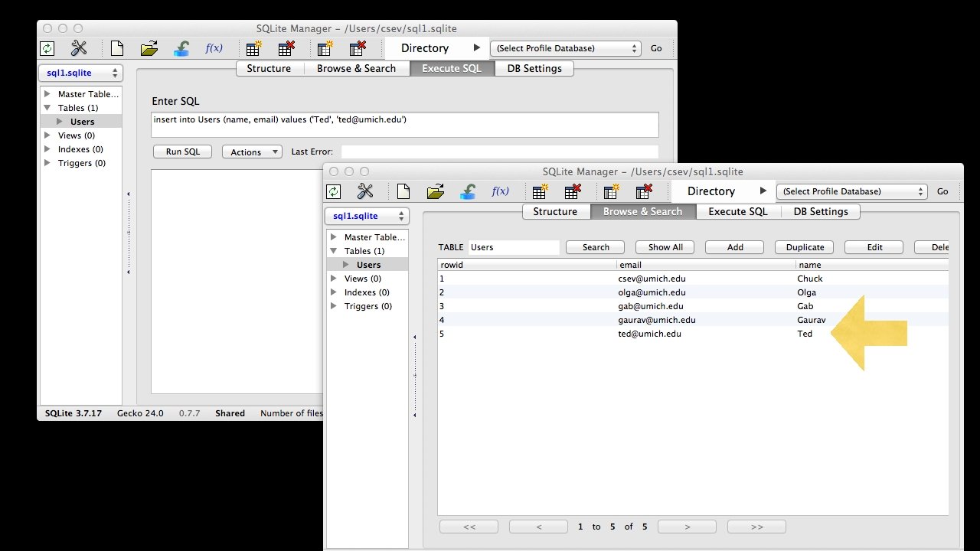This screenshot has width=980, height=551.
Task: Go to the last page with the >> button
Action: [x=756, y=527]
